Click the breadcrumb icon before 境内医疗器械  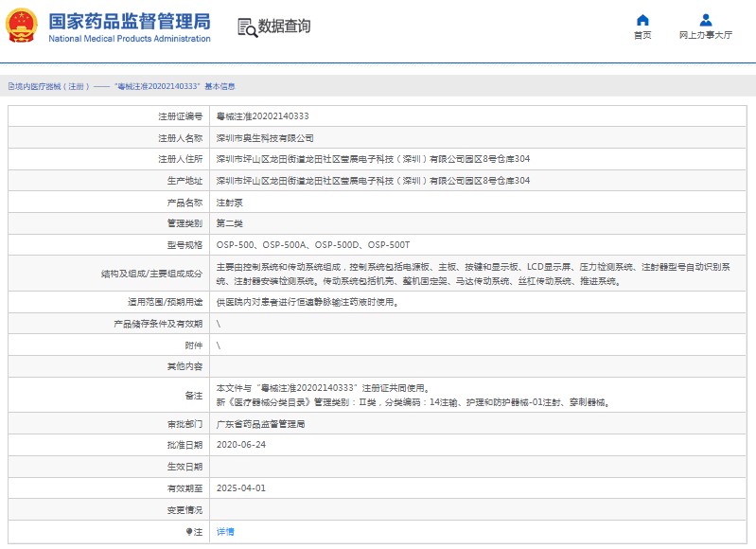click(11, 86)
